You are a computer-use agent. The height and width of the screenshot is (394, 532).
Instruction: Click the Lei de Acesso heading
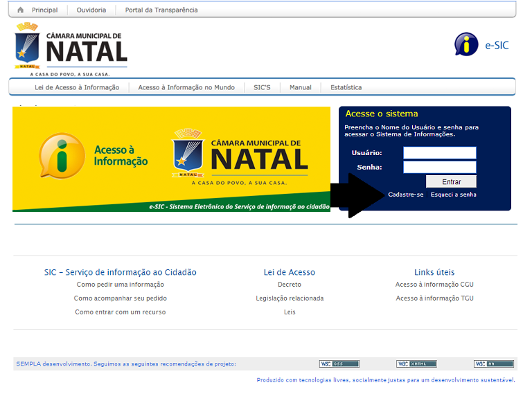pyautogui.click(x=290, y=272)
